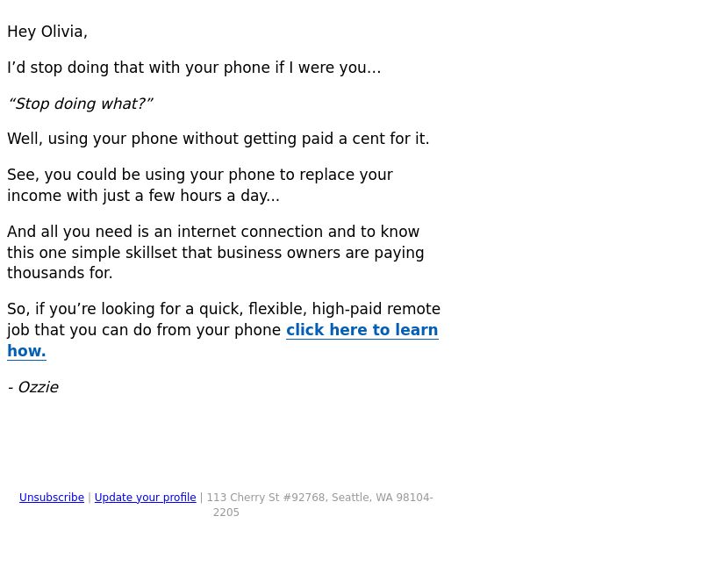Click the Unsubscribe link in the footer
This screenshot has width=702, height=588.
click(x=52, y=498)
